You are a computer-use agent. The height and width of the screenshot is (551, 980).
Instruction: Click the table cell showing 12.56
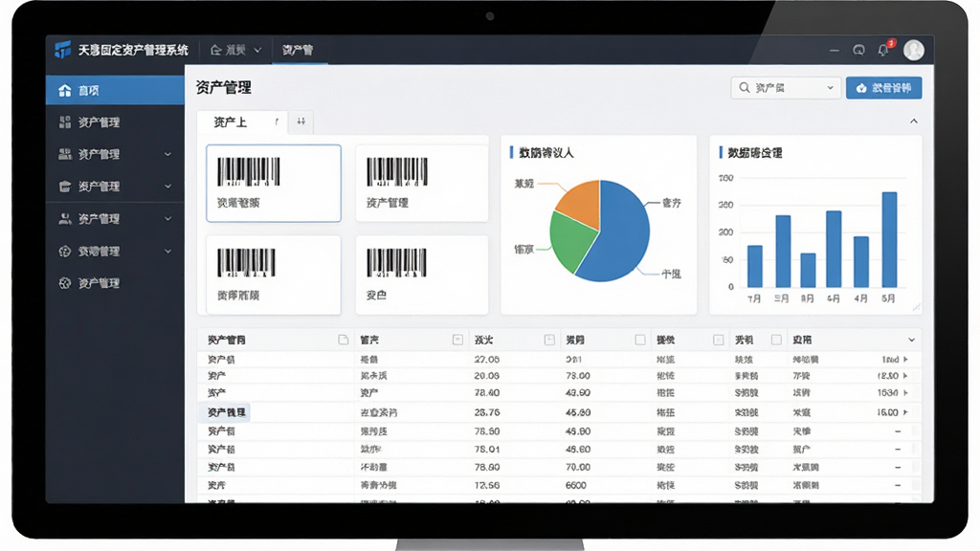[486, 485]
